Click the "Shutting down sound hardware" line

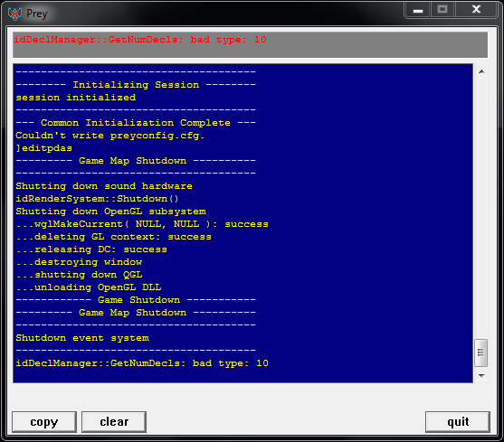104,186
